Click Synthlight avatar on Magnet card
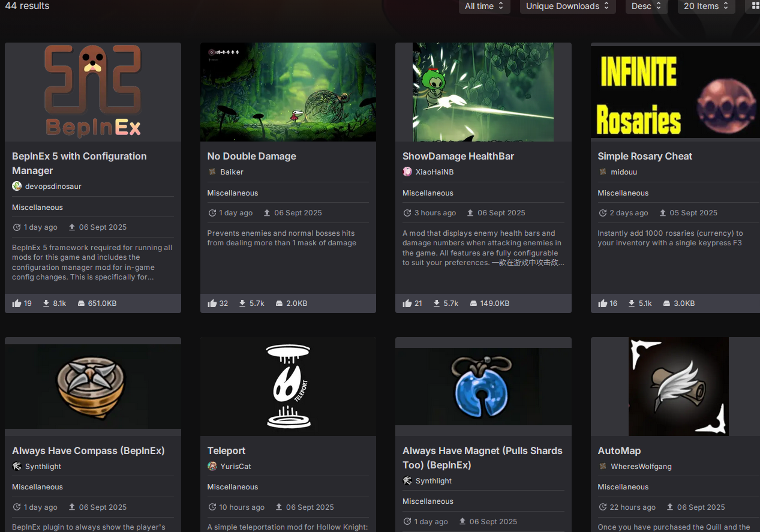 pyautogui.click(x=407, y=480)
